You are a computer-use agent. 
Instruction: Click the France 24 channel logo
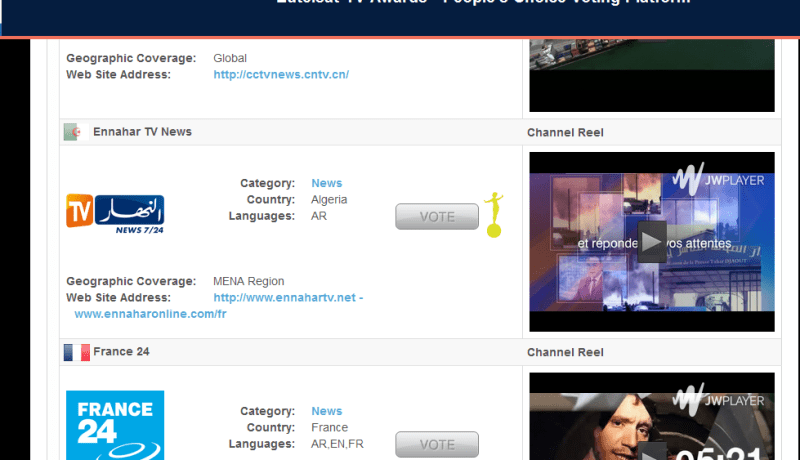pyautogui.click(x=115, y=425)
